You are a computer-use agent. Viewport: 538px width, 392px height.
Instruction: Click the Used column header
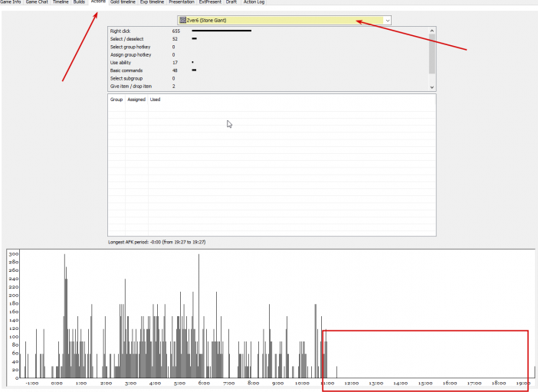click(x=155, y=100)
